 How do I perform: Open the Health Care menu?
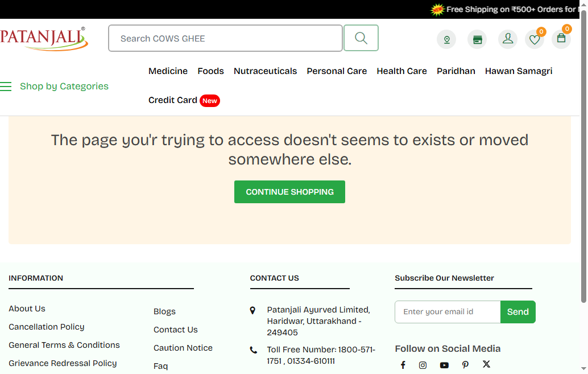pyautogui.click(x=401, y=71)
